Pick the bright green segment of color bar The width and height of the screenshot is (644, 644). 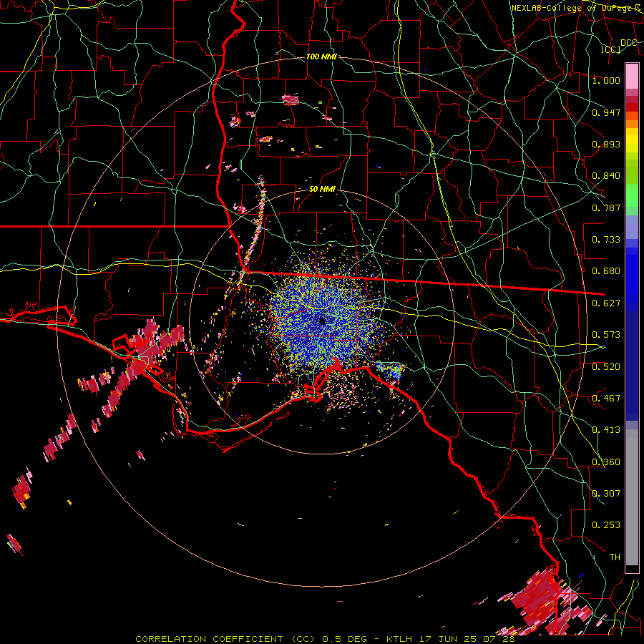(x=632, y=196)
